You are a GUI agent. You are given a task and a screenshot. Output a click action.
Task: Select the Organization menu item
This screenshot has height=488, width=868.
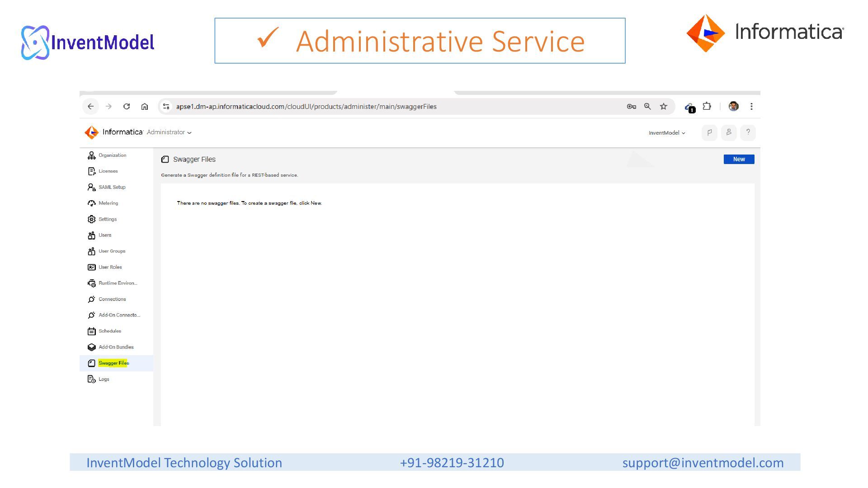(x=113, y=155)
